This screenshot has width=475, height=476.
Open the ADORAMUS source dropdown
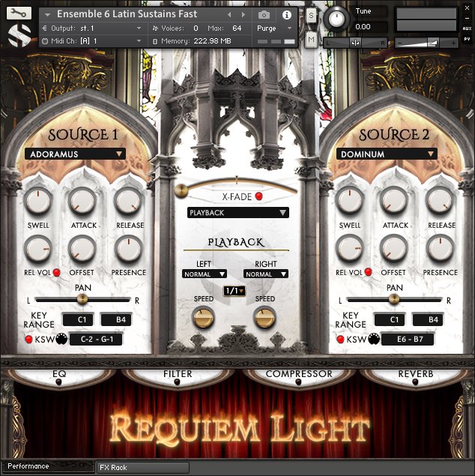[75, 154]
